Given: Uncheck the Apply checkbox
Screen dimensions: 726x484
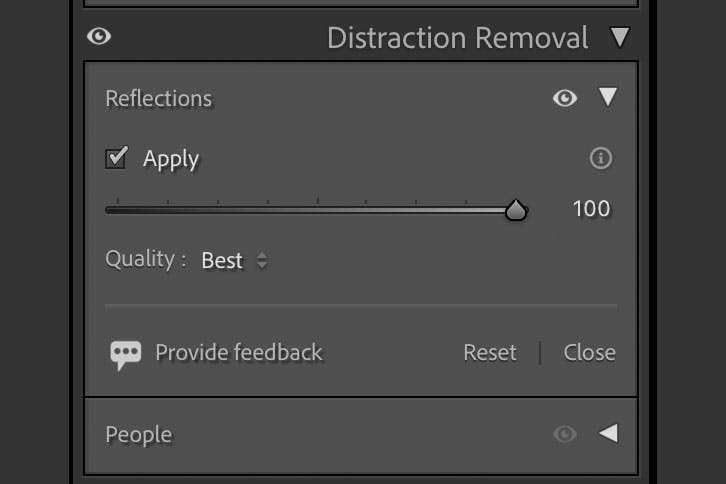Looking at the screenshot, I should click(116, 158).
